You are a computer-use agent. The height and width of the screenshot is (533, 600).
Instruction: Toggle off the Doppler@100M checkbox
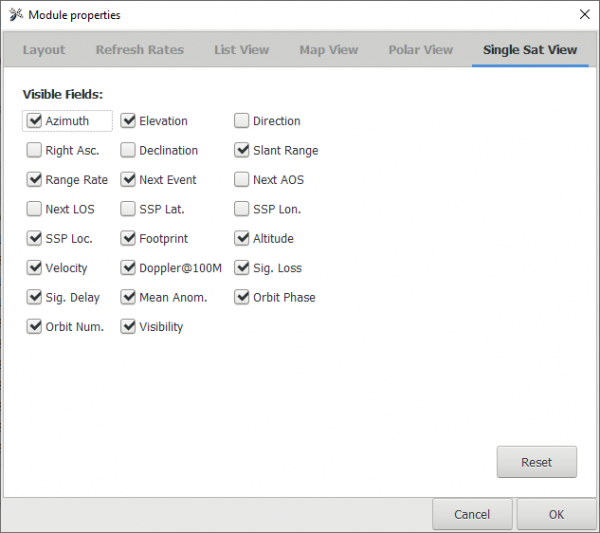point(129,268)
